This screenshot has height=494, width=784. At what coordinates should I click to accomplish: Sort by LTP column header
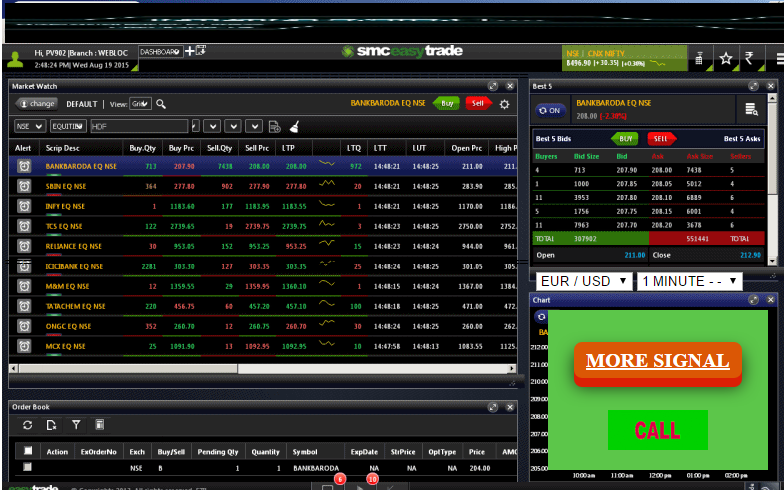click(288, 148)
